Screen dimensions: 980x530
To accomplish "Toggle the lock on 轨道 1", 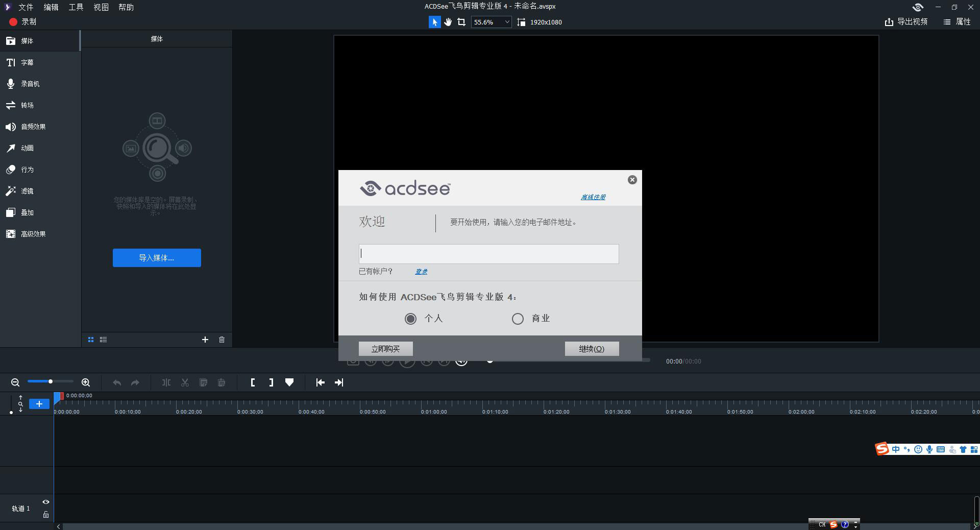I will (x=46, y=515).
